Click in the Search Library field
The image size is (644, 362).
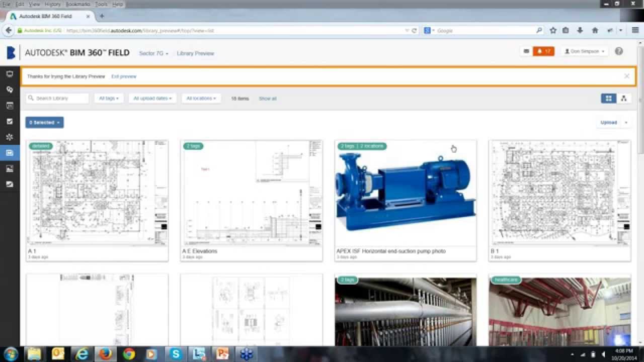tap(57, 98)
